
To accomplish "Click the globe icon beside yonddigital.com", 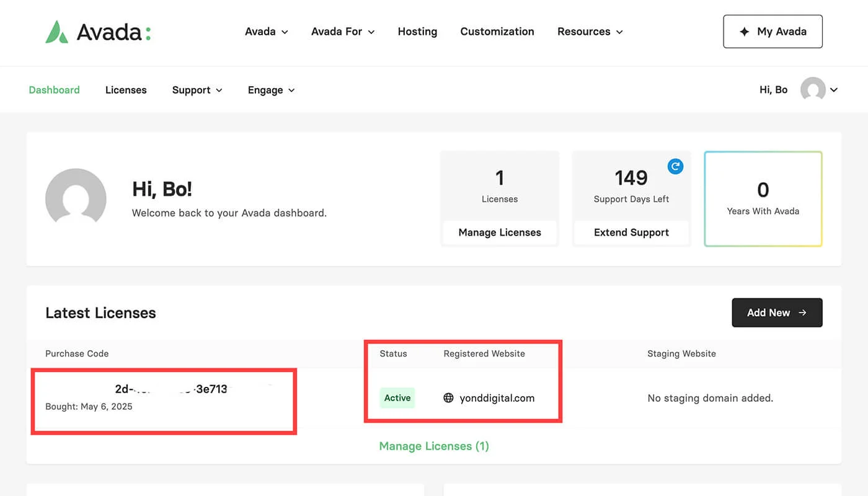I will pyautogui.click(x=448, y=398).
